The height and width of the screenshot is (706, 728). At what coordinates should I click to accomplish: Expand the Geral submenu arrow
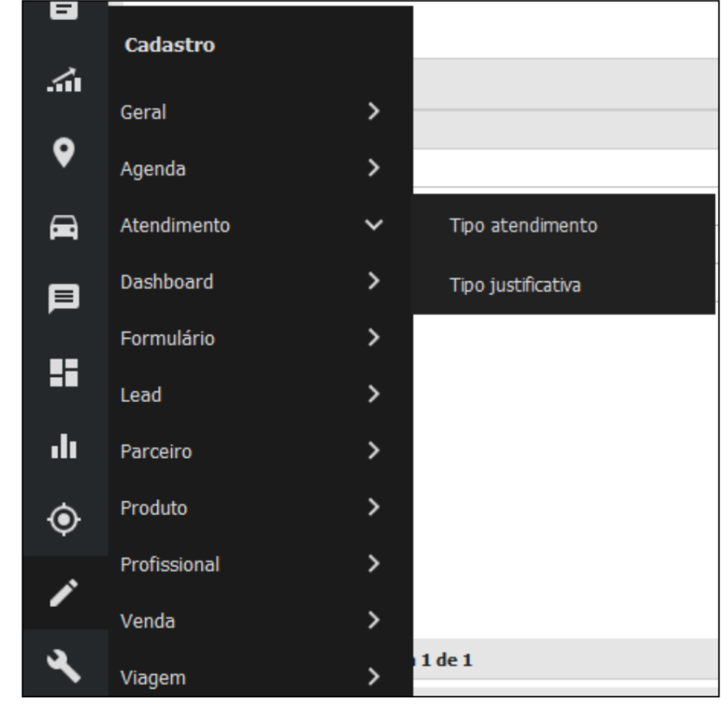pyautogui.click(x=374, y=111)
